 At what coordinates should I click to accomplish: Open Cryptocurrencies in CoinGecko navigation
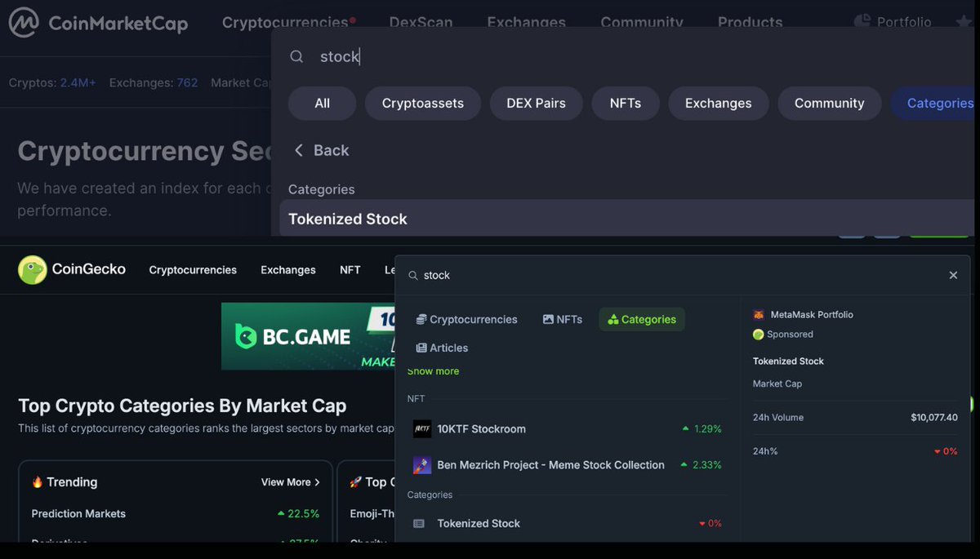click(x=193, y=270)
